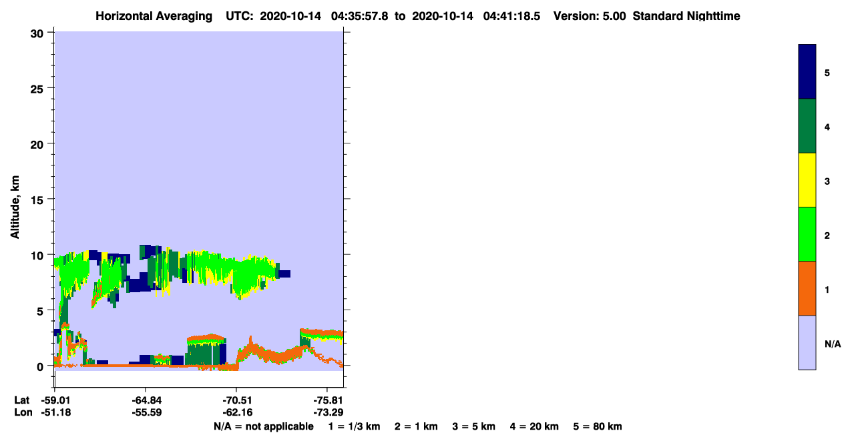Click the 'Lat' row label
868x445 pixels.
pos(22,400)
